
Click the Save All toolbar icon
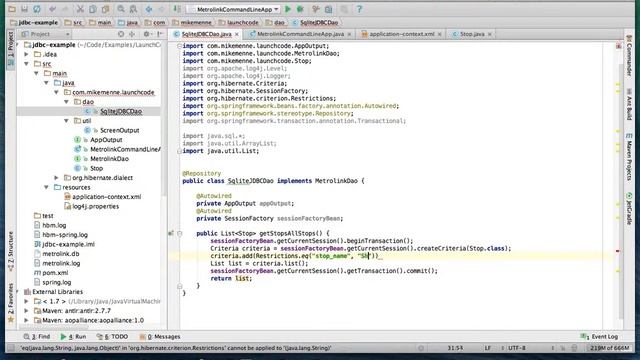[24, 9]
